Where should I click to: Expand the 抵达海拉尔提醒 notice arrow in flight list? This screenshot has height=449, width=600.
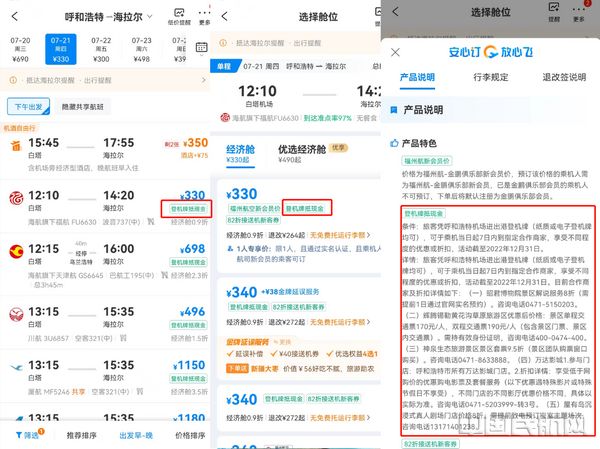point(204,80)
